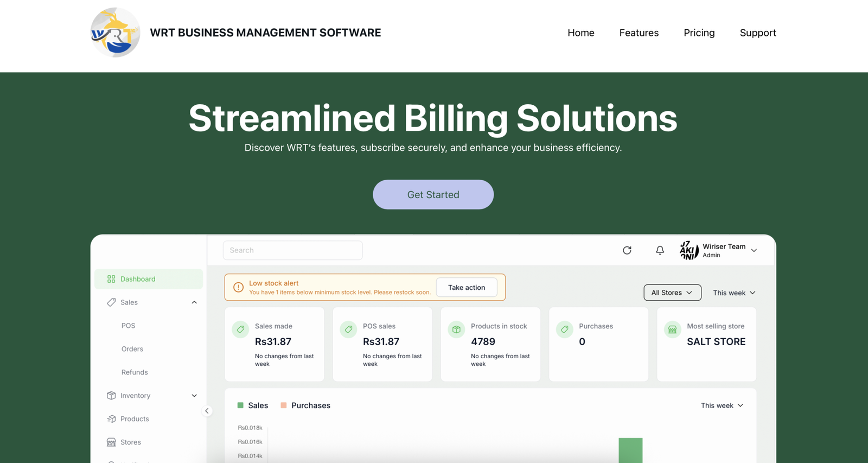Open the Features navigation link

tap(639, 33)
